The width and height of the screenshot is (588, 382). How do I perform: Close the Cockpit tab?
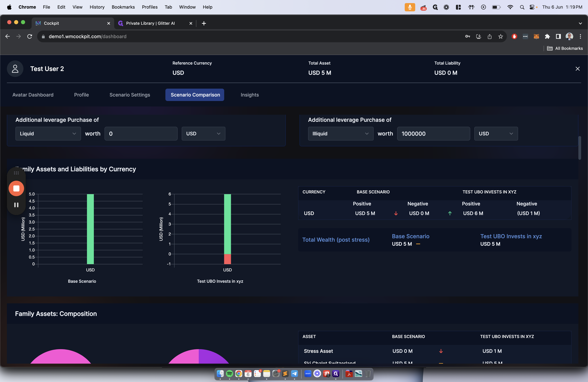[108, 23]
